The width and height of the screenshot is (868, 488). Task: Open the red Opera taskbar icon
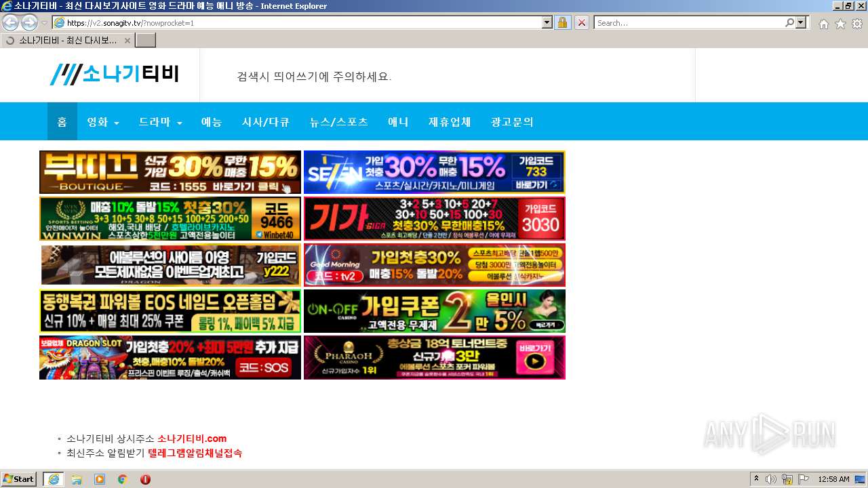click(x=145, y=479)
